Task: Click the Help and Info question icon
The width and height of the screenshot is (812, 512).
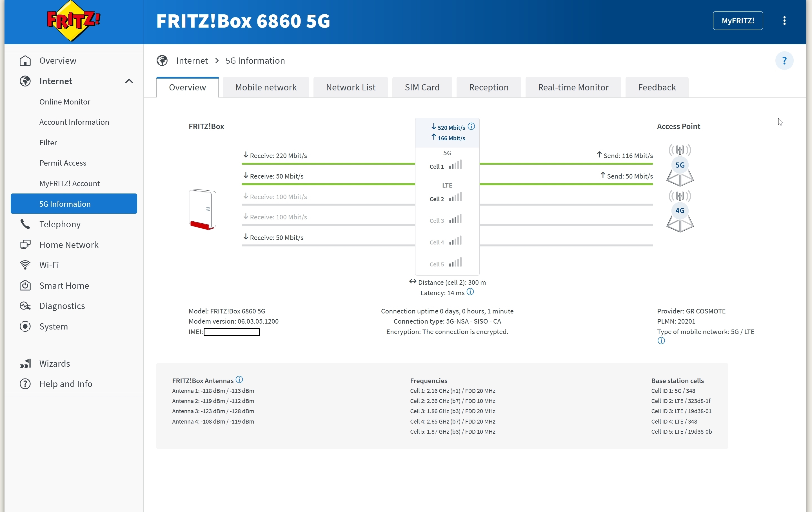Action: point(25,384)
